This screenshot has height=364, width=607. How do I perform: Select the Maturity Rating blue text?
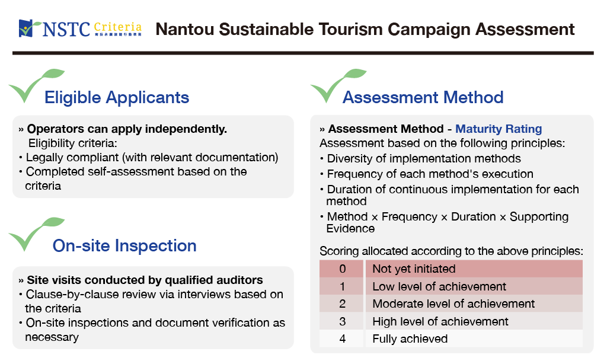point(499,129)
